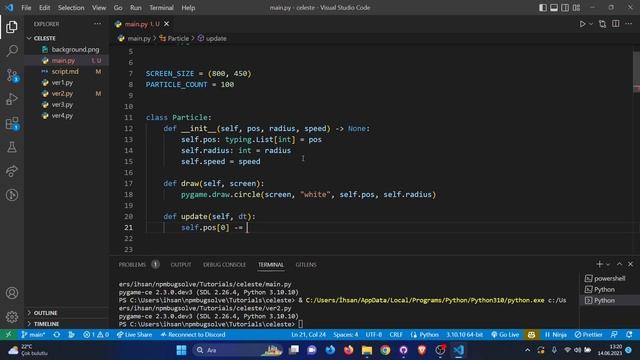The image size is (640, 360).
Task: Open the Go menu
Action: click(x=118, y=8)
